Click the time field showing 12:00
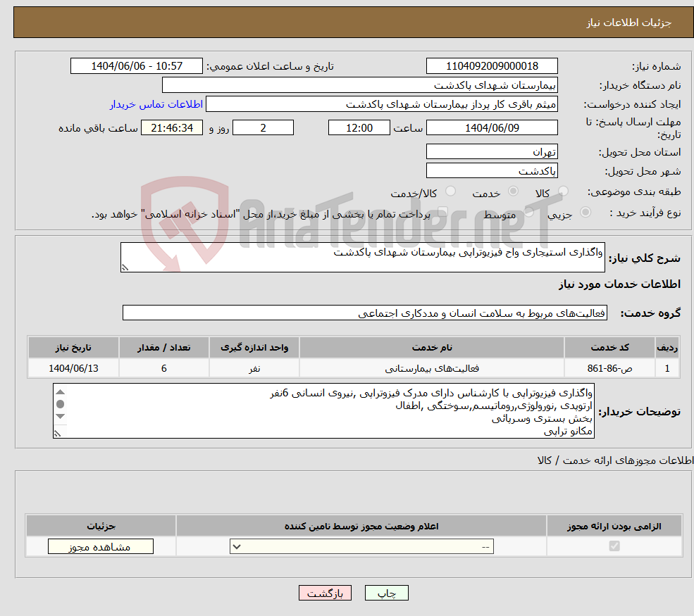The width and height of the screenshot is (694, 616). click(x=359, y=127)
